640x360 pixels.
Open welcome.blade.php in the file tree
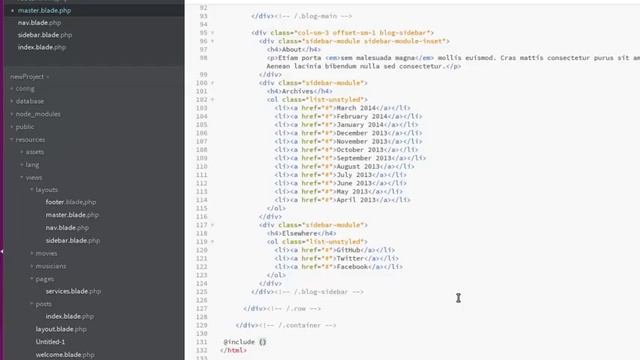click(65, 355)
